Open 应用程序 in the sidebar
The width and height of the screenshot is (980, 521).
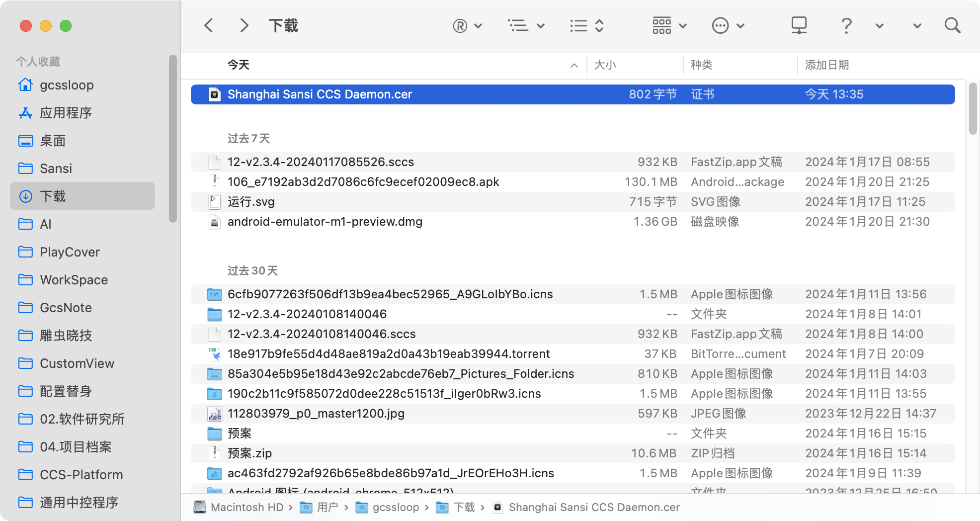point(82,113)
